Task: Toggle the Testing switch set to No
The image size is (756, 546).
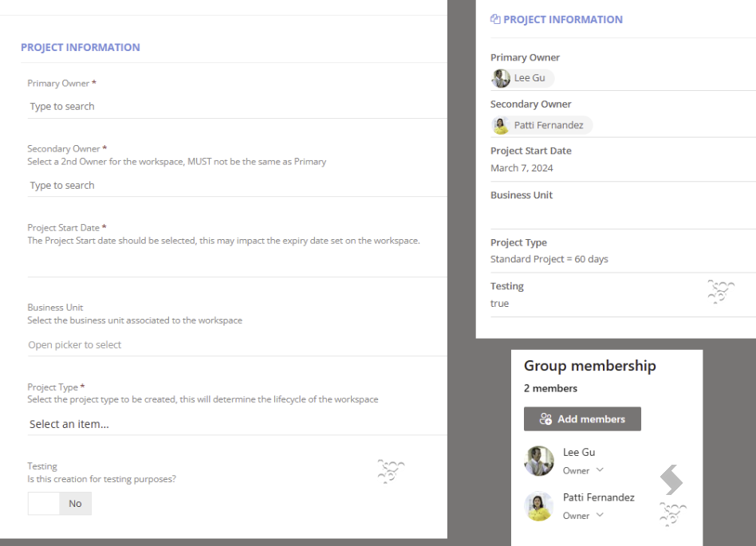Action: 59,504
